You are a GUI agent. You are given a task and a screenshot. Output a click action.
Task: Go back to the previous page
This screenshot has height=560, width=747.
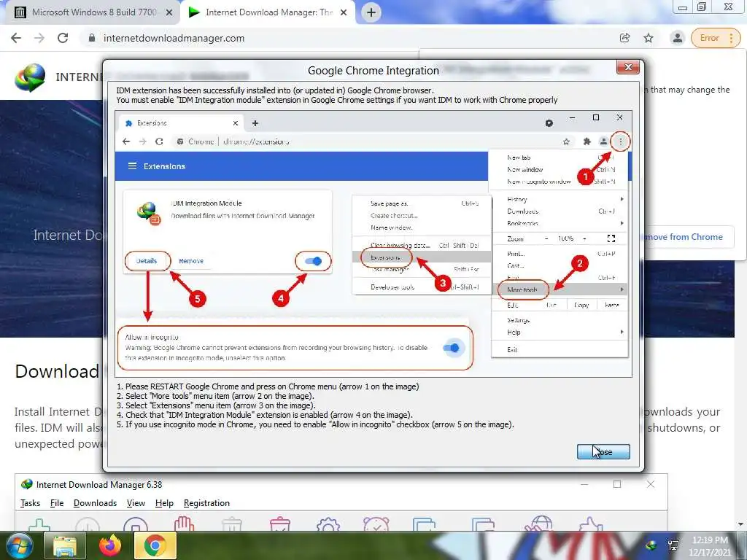tap(16, 38)
